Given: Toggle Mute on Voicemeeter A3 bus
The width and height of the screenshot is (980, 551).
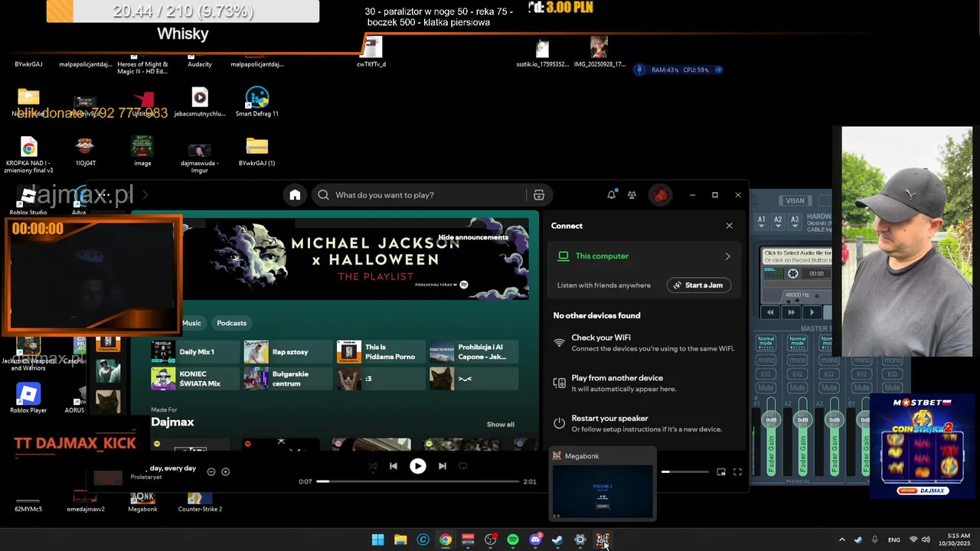Looking at the screenshot, I should pyautogui.click(x=828, y=388).
